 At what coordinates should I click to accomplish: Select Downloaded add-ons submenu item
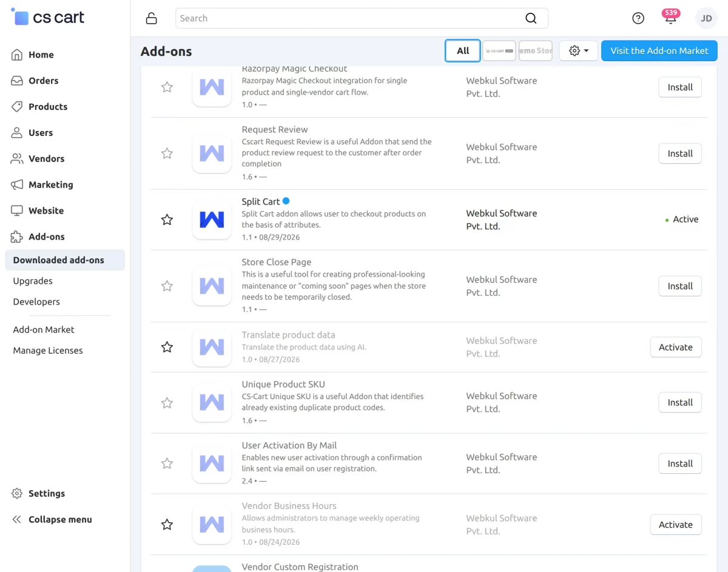tap(65, 260)
